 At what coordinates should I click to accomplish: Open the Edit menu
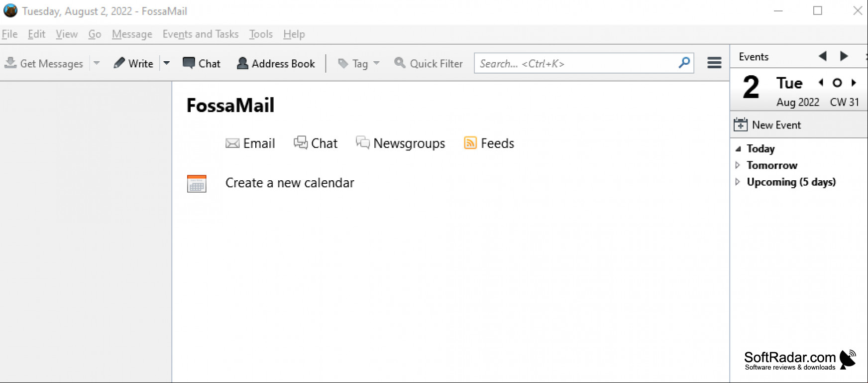[36, 34]
